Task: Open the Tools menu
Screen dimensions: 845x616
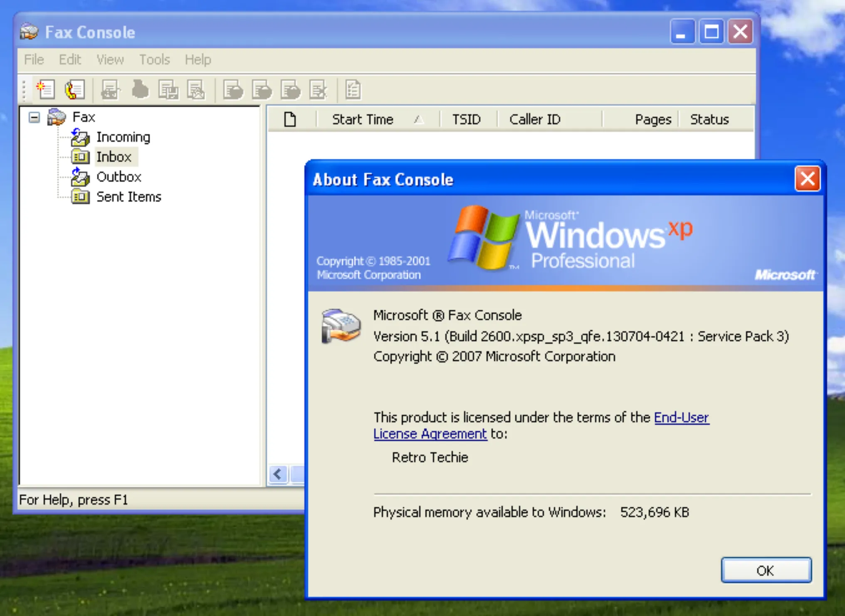Action: (x=154, y=59)
